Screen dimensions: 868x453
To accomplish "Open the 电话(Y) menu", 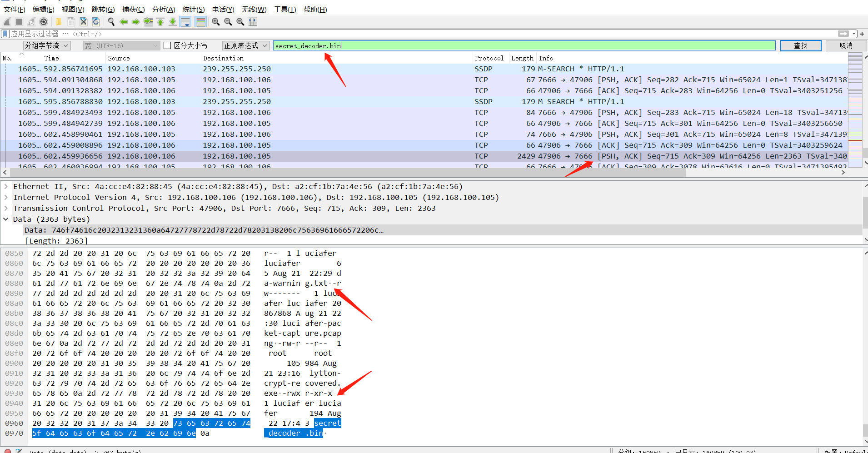I will tap(223, 10).
